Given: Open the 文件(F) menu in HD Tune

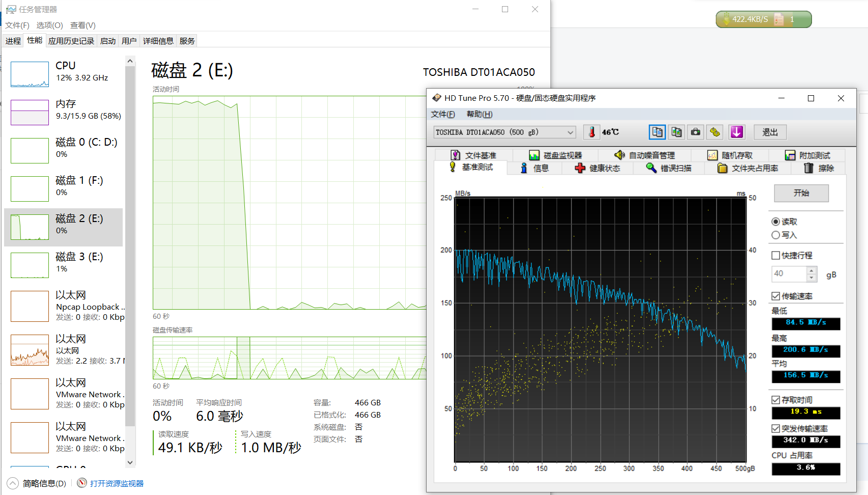Looking at the screenshot, I should 442,114.
